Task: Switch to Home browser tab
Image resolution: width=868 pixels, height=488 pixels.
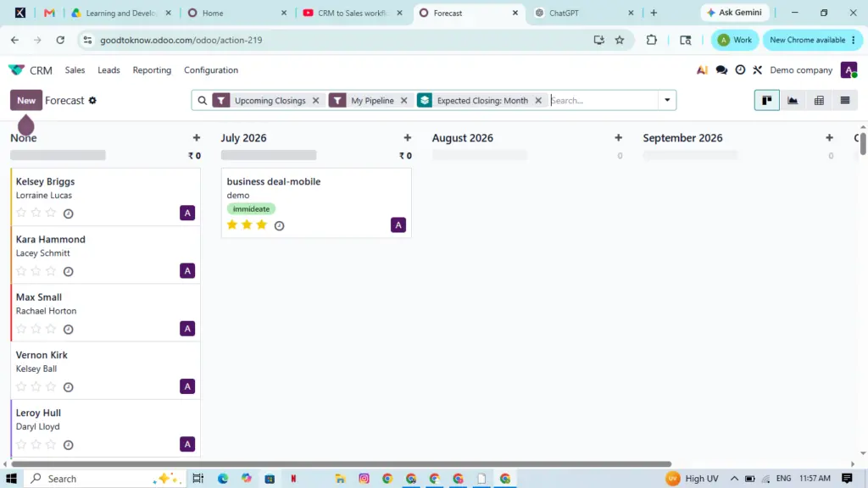Action: point(237,13)
